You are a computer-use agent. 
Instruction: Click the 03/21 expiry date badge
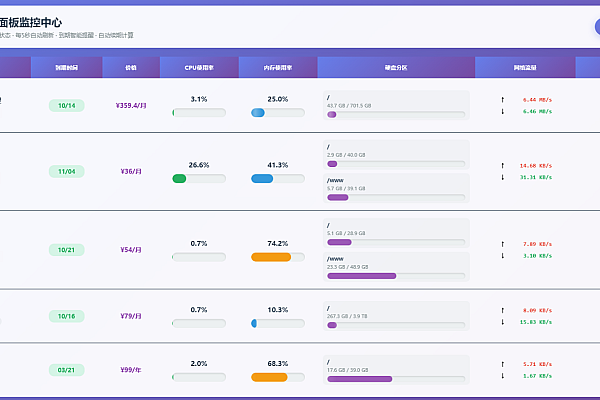[x=67, y=369]
